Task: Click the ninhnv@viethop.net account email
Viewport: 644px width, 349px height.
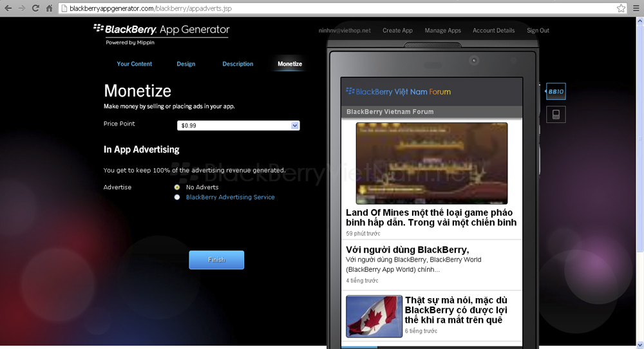Action: 345,30
